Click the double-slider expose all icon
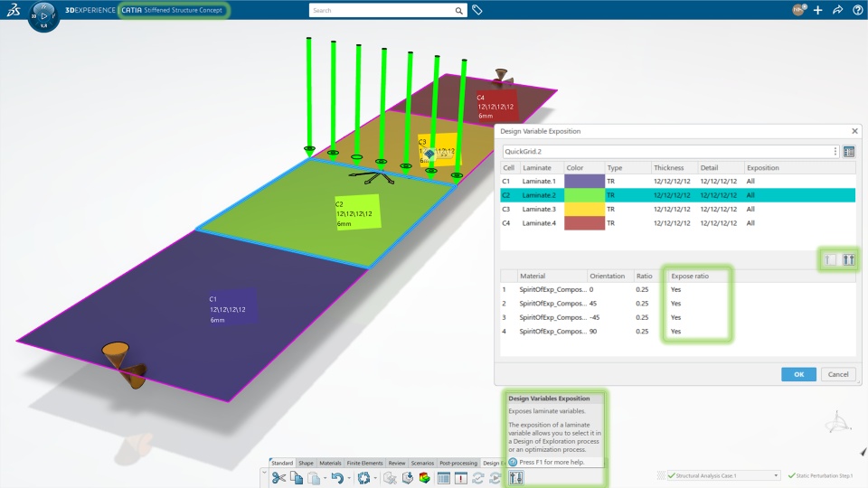The image size is (868, 488). (849, 259)
